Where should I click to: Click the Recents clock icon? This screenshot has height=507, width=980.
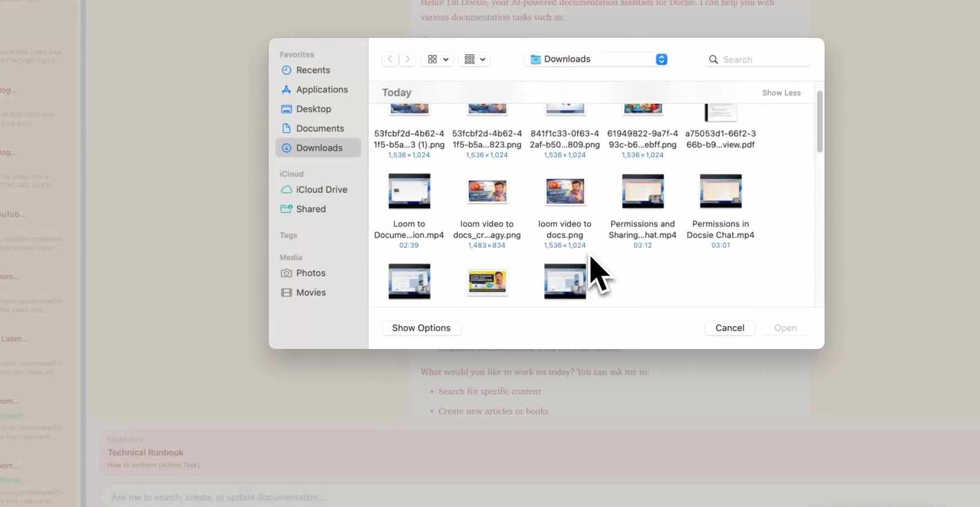286,70
